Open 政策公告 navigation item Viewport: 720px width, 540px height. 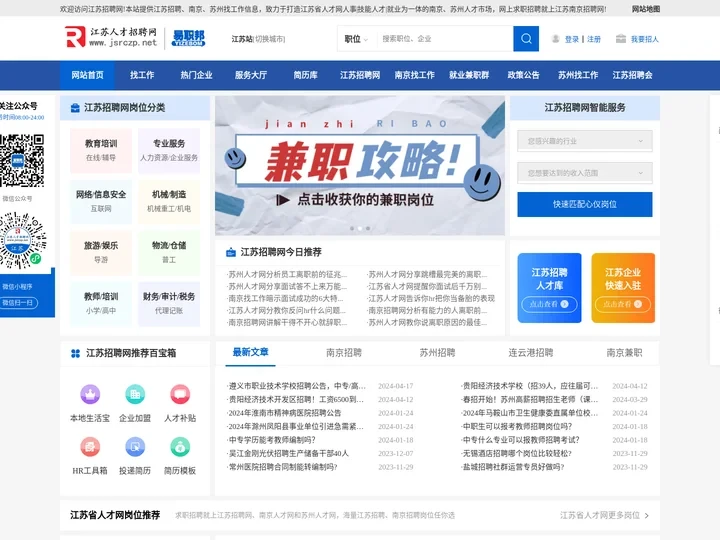click(x=523, y=75)
